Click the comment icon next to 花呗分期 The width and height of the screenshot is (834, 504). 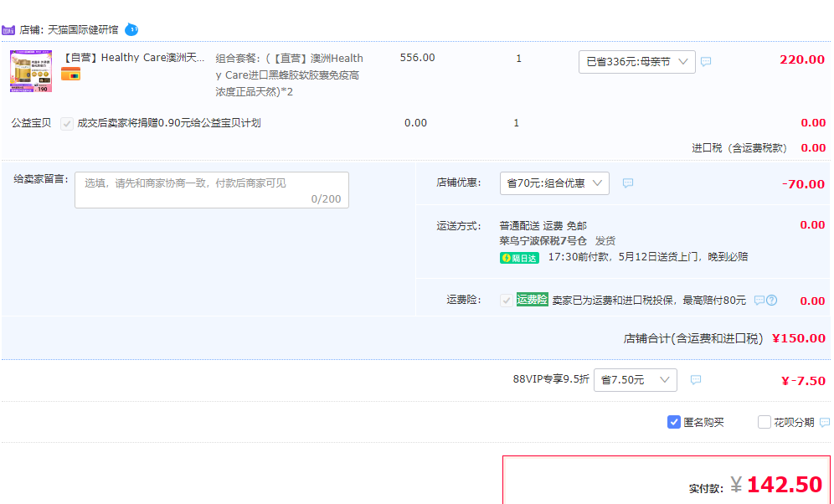point(825,423)
